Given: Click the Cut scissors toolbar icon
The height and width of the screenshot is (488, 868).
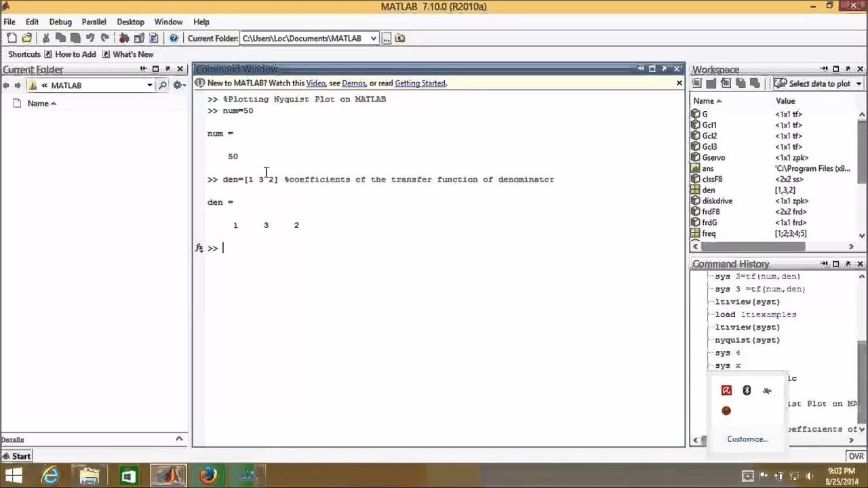Looking at the screenshot, I should point(46,39).
